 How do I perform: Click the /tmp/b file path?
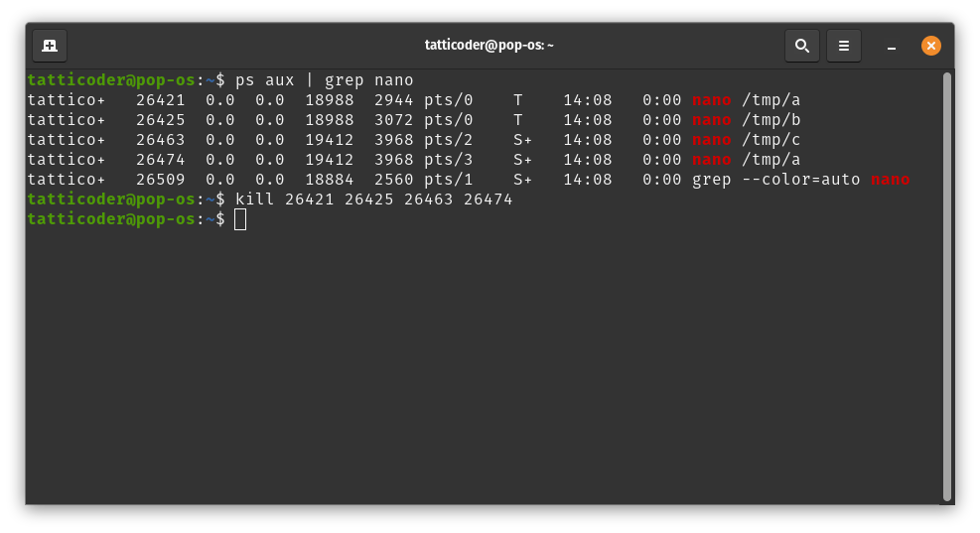(770, 120)
